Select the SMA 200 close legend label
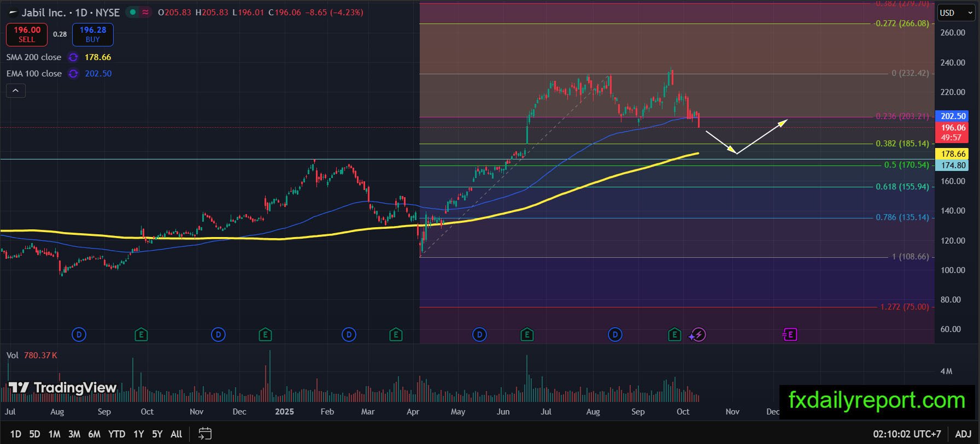 tap(34, 57)
